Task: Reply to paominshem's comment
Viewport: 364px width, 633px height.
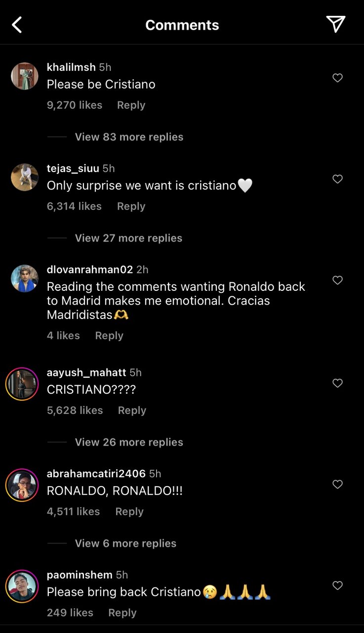Action: 122,613
